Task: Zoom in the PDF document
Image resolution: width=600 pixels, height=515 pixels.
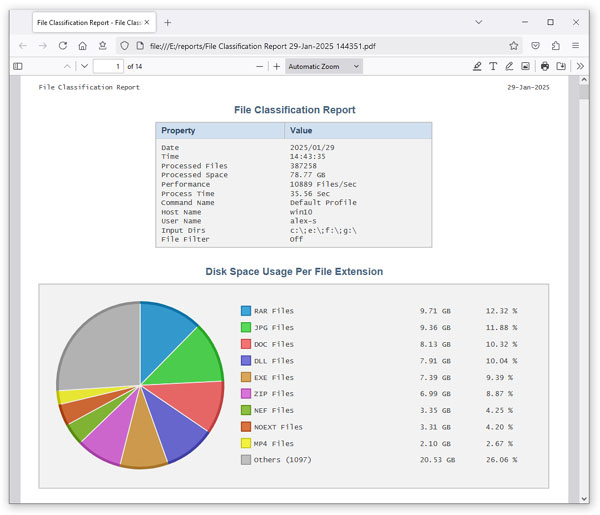Action: click(277, 66)
